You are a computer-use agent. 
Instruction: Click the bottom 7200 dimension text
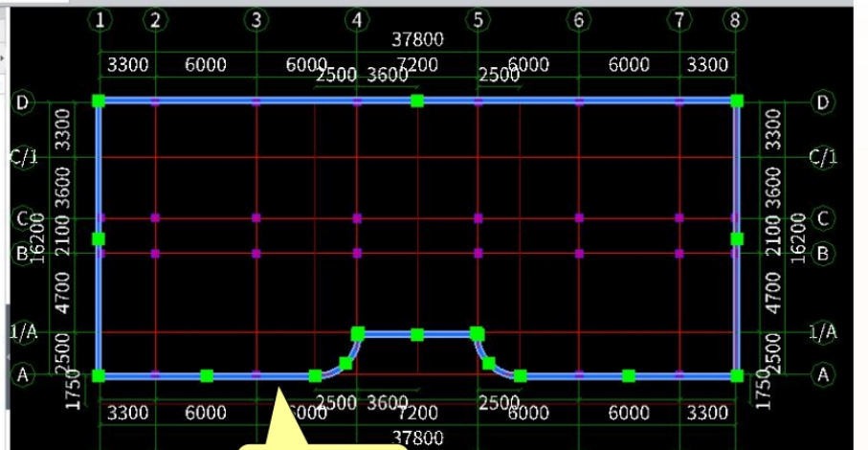pos(418,413)
